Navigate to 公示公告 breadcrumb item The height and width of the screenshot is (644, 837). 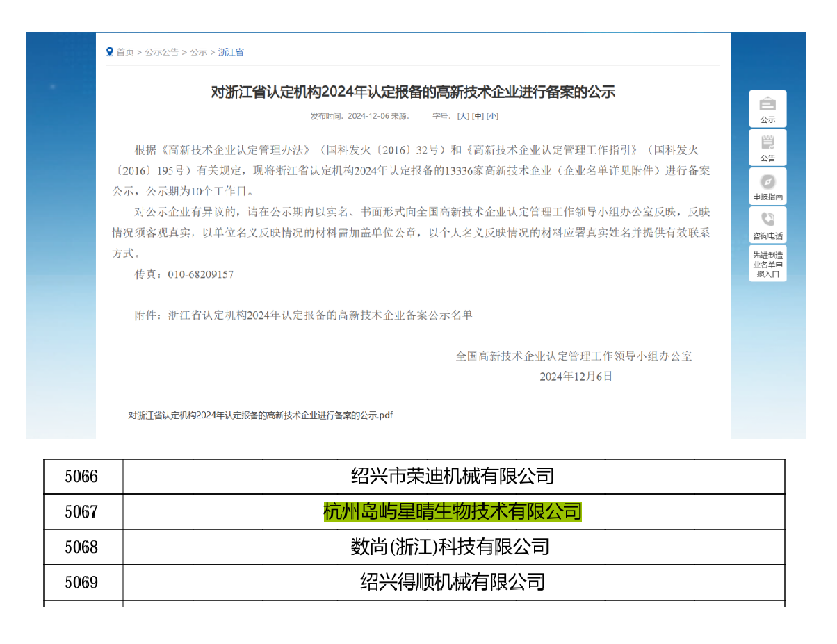pos(161,52)
